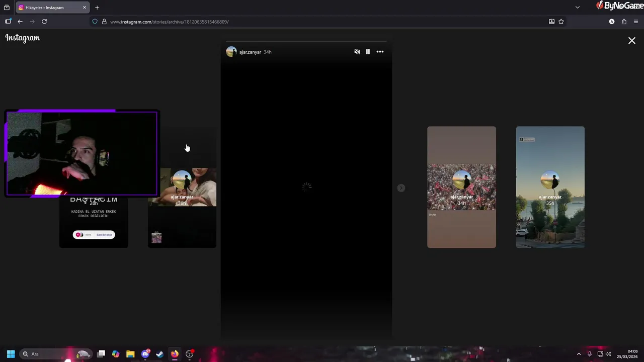Close the story viewer with the X

[632, 41]
